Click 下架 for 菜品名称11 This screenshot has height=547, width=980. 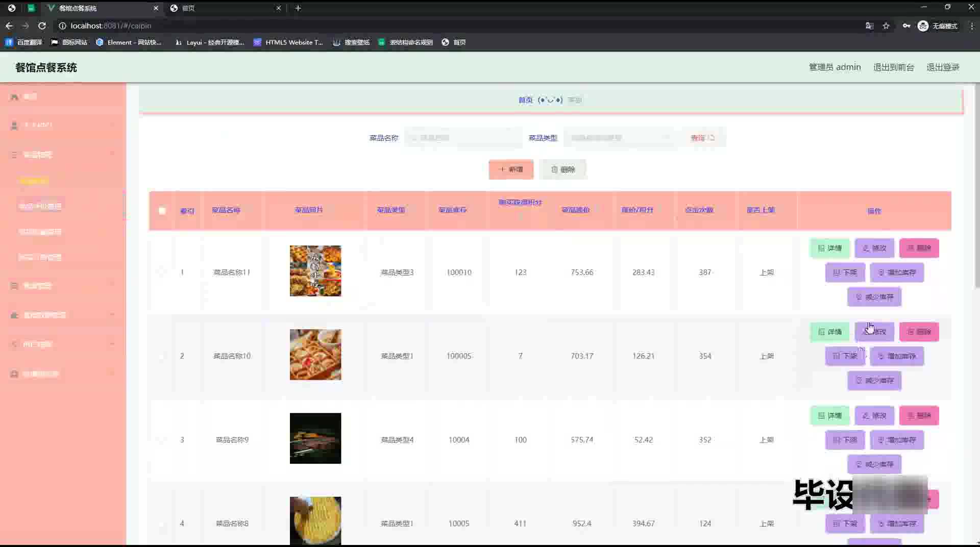click(x=845, y=272)
